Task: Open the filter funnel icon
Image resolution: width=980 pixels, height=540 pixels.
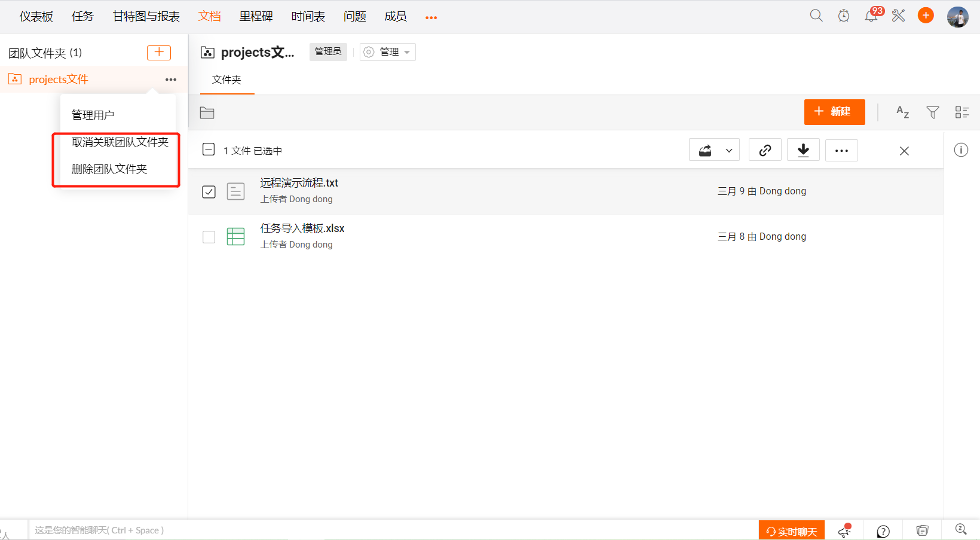Action: pos(932,112)
